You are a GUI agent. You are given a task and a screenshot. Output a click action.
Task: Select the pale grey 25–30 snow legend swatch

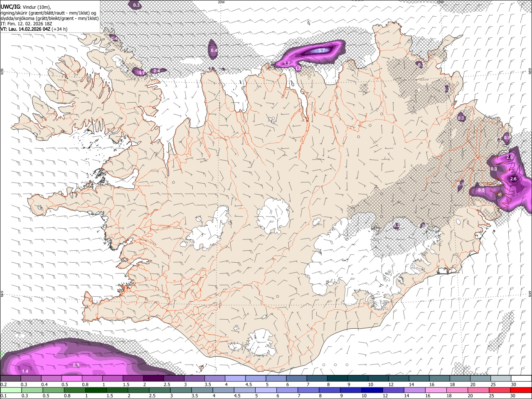coord(501,379)
